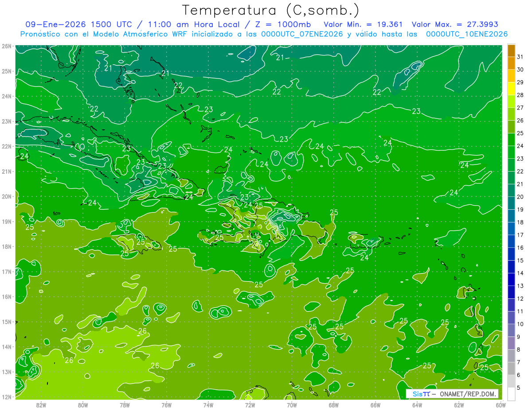The image size is (532, 411).
Task: Click the 64W longitude axis label
Action: pyautogui.click(x=417, y=404)
